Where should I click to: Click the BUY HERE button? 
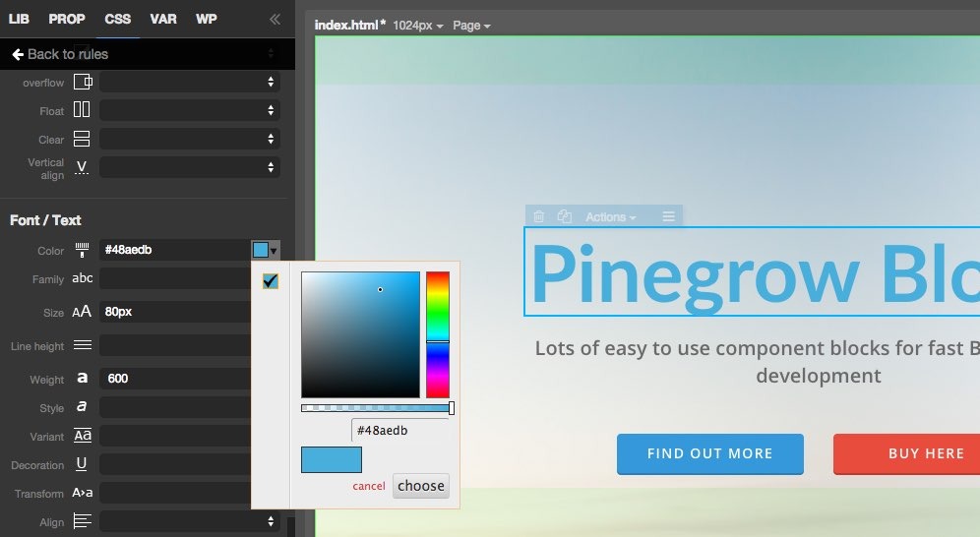(x=907, y=454)
